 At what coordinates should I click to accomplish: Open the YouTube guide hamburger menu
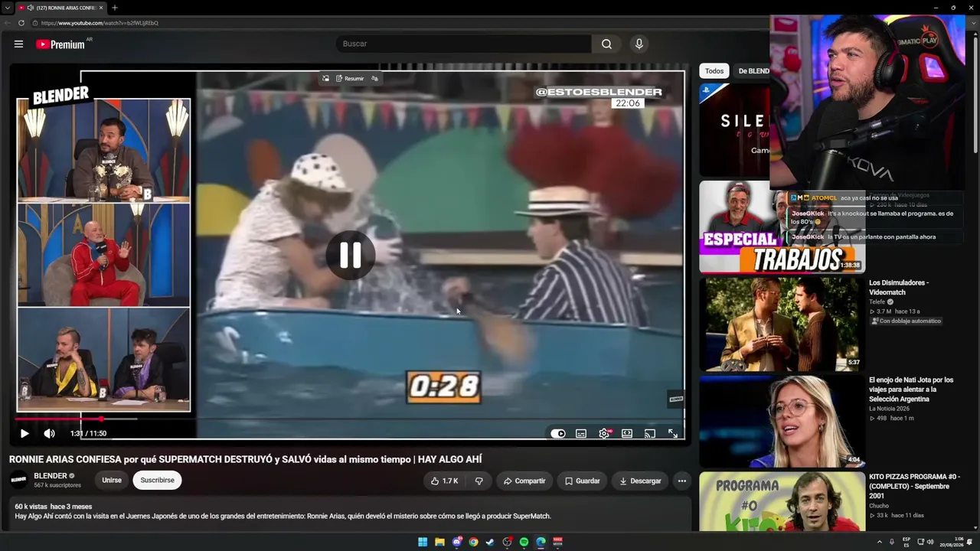pos(18,44)
